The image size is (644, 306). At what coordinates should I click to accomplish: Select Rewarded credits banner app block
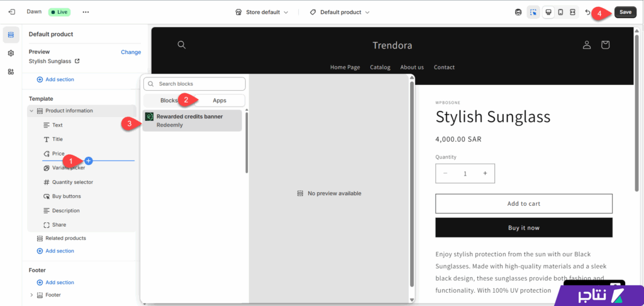pos(192,120)
